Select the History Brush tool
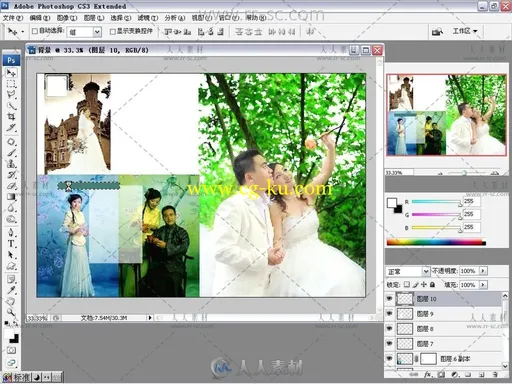 click(x=11, y=175)
